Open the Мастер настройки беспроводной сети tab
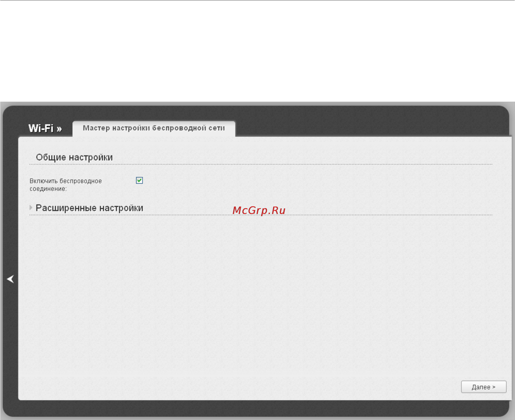This screenshot has height=420, width=515. [x=154, y=128]
